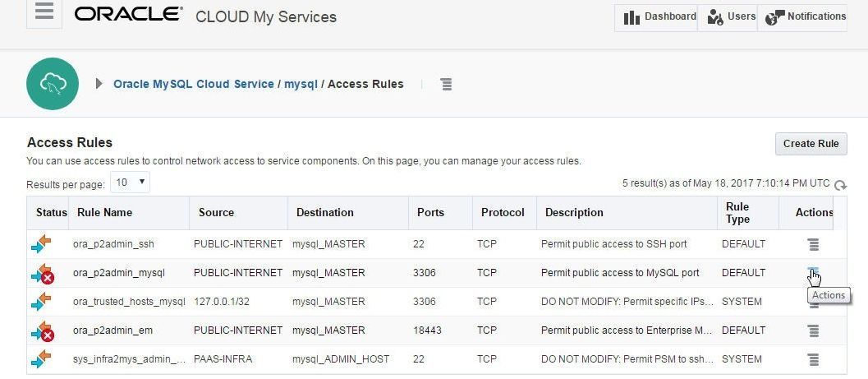Sort by the Rule Name column header
The height and width of the screenshot is (379, 868).
pos(104,212)
